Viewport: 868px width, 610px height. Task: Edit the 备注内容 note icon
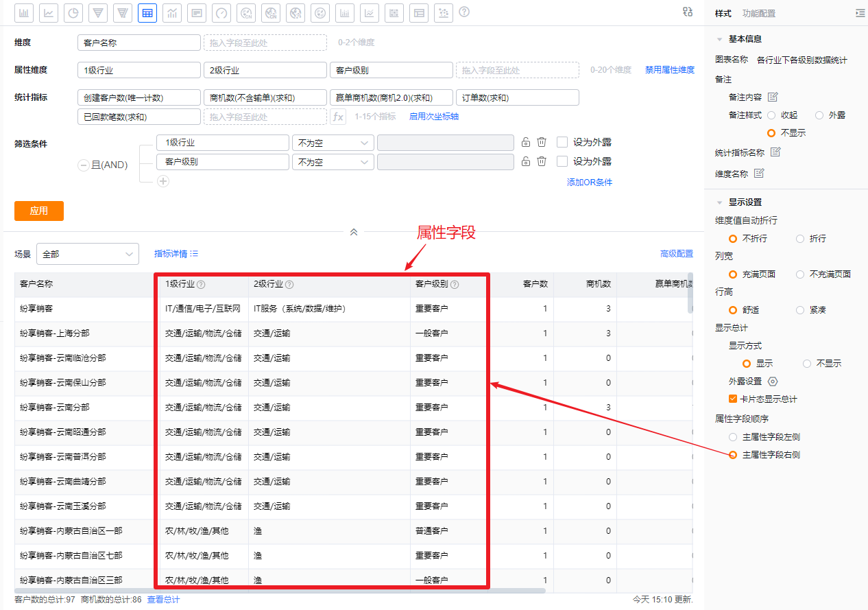tap(773, 97)
